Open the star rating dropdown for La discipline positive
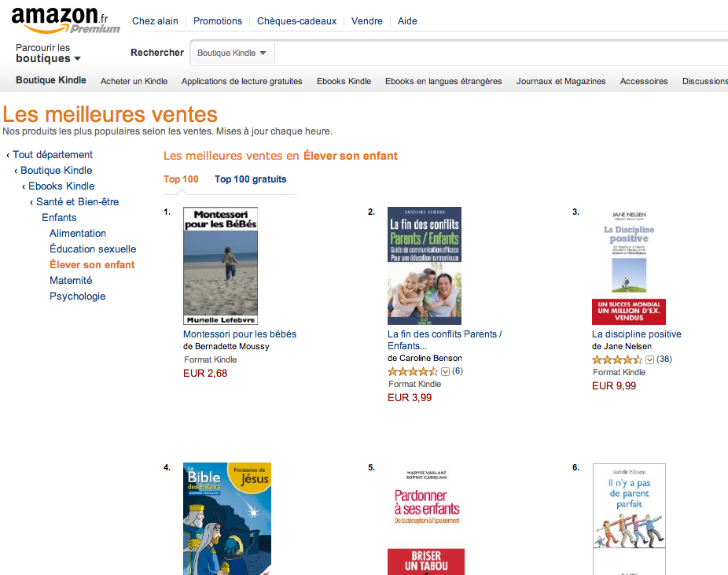 coord(650,359)
